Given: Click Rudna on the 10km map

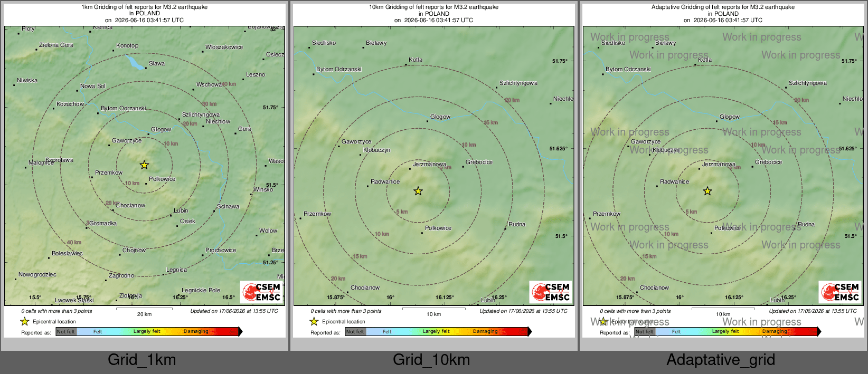Looking at the screenshot, I should [x=517, y=225].
